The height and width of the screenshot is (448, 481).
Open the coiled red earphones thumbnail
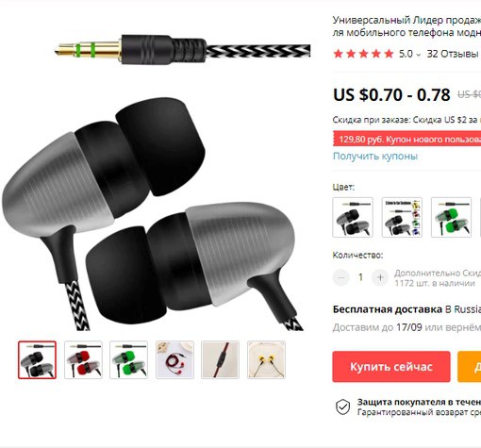[174, 360]
